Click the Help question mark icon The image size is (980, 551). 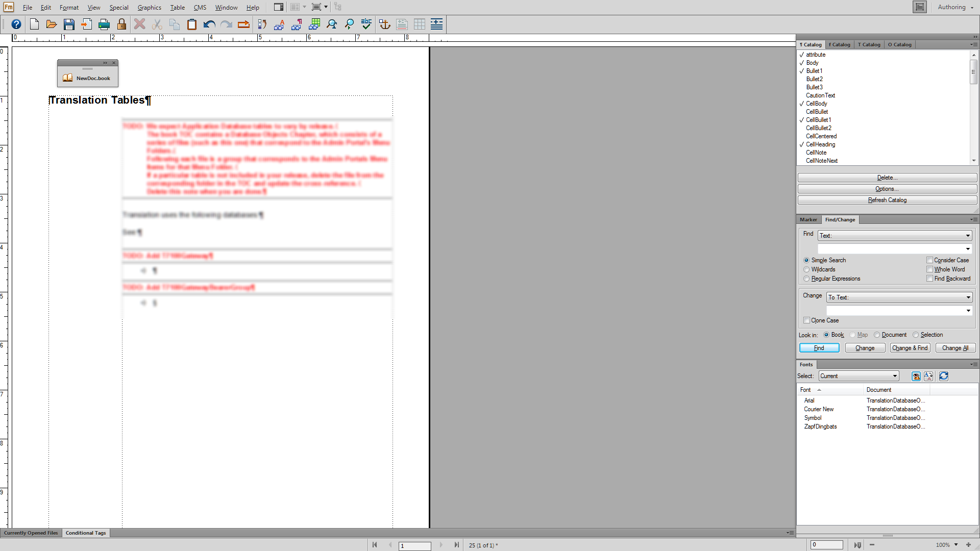(16, 24)
